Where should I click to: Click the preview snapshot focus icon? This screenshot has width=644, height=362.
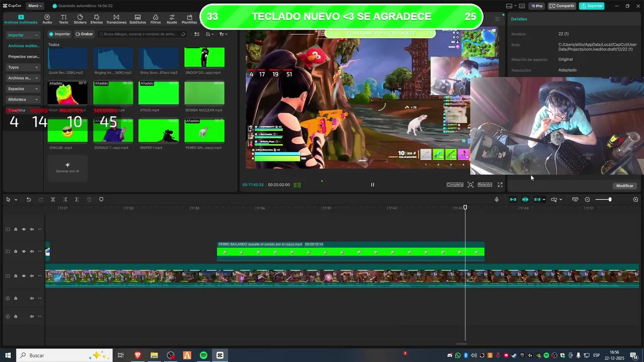point(470,185)
